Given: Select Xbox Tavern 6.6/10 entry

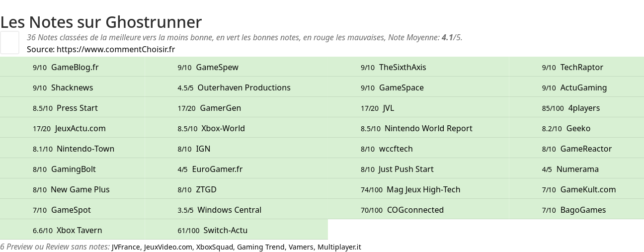Looking at the screenshot, I should [67, 230].
